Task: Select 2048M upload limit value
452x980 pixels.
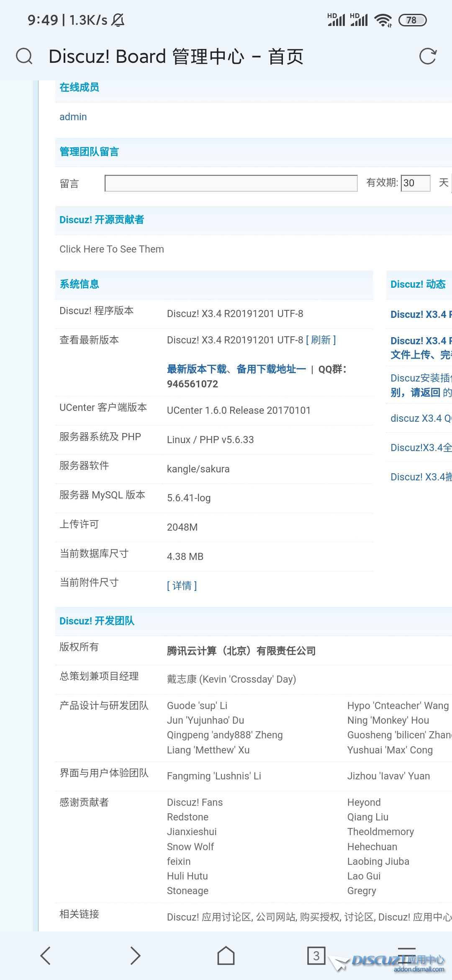Action: click(182, 527)
